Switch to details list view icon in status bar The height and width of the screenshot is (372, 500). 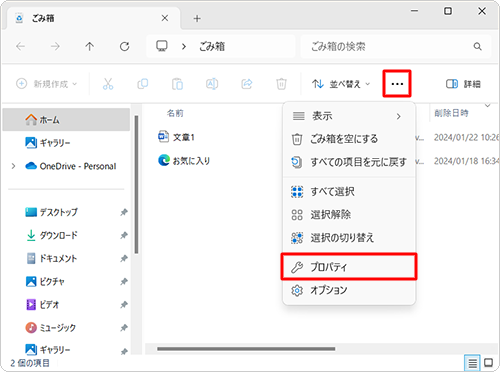(472, 363)
